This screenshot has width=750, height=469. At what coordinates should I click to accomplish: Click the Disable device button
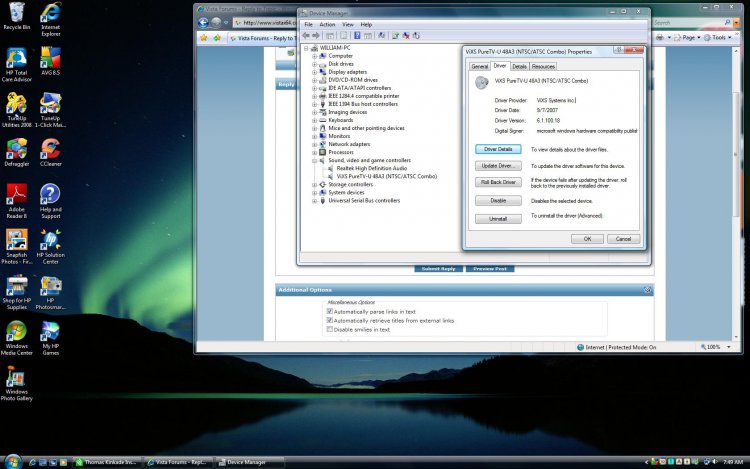(x=498, y=201)
